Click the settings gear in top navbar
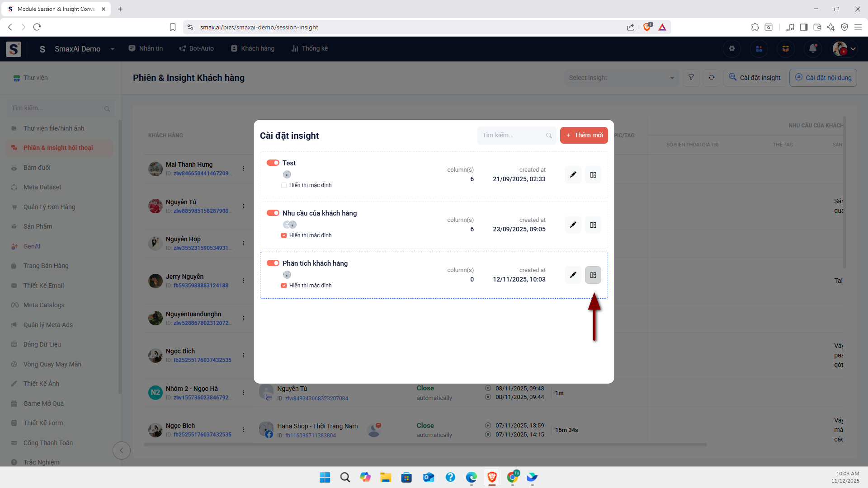This screenshot has height=488, width=868. pyautogui.click(x=731, y=49)
